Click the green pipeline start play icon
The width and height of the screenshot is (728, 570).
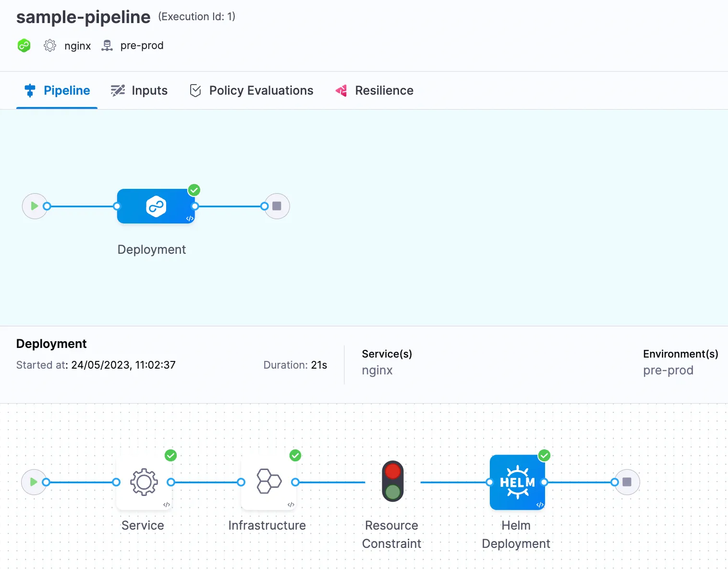click(35, 206)
